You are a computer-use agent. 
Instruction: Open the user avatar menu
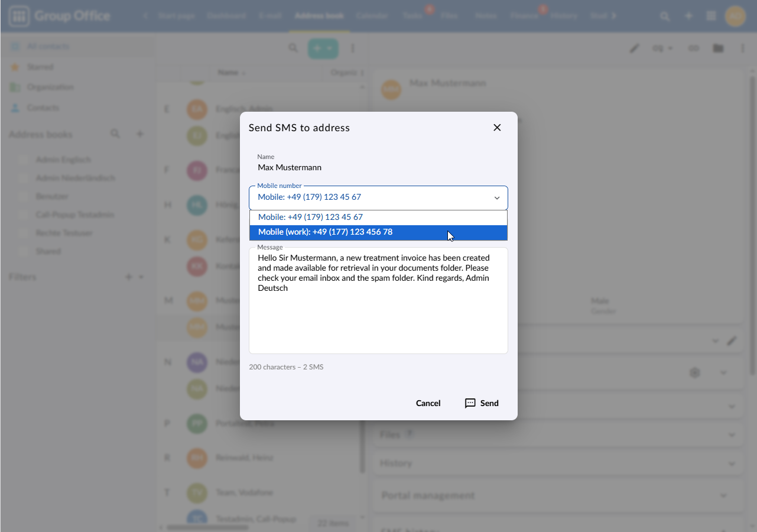736,17
